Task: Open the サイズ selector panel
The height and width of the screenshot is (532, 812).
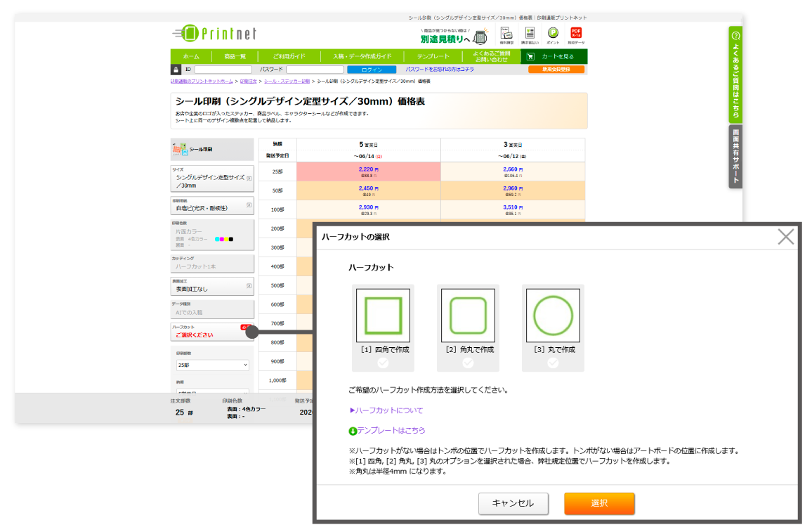Action: click(x=212, y=179)
